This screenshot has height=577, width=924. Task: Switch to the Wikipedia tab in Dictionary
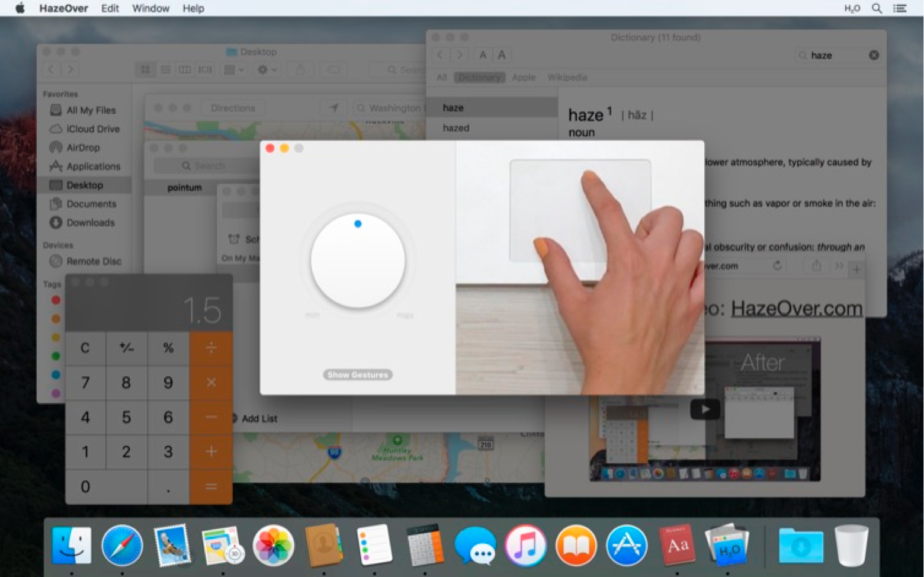tap(567, 77)
